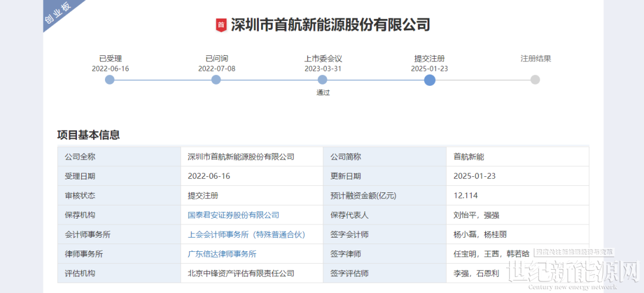This screenshot has width=644, height=293.
Task: Click the 任宝明，王茜，韩若晗 value cell
Action: (518, 254)
